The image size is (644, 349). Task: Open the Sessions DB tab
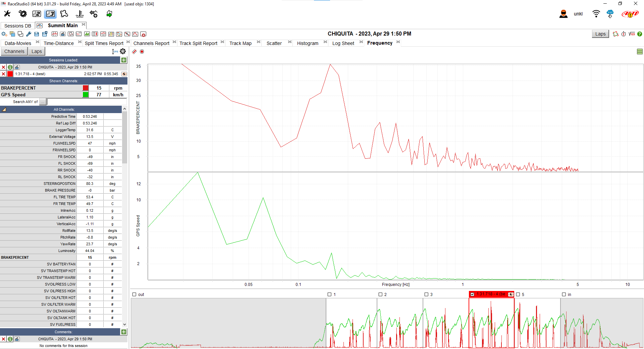click(17, 26)
